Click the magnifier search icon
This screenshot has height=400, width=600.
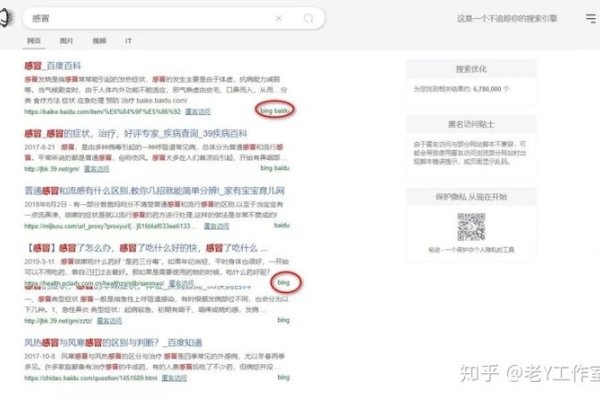coord(308,18)
